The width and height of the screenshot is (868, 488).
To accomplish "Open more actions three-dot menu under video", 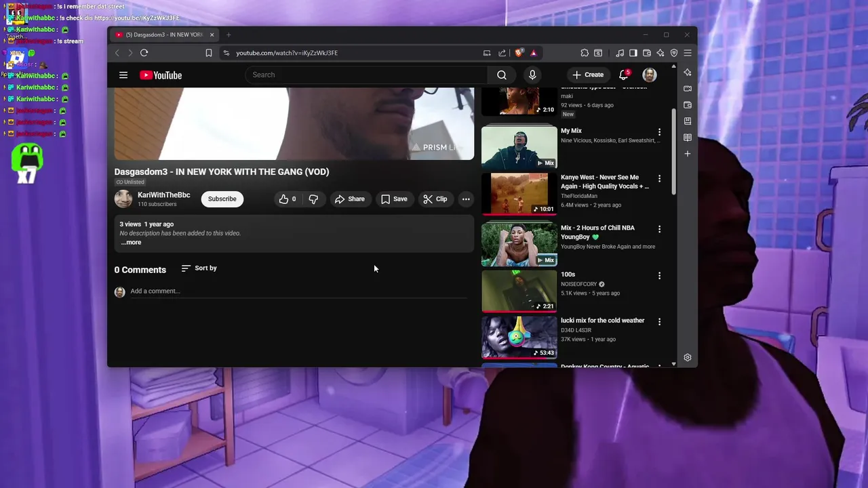I will [466, 199].
